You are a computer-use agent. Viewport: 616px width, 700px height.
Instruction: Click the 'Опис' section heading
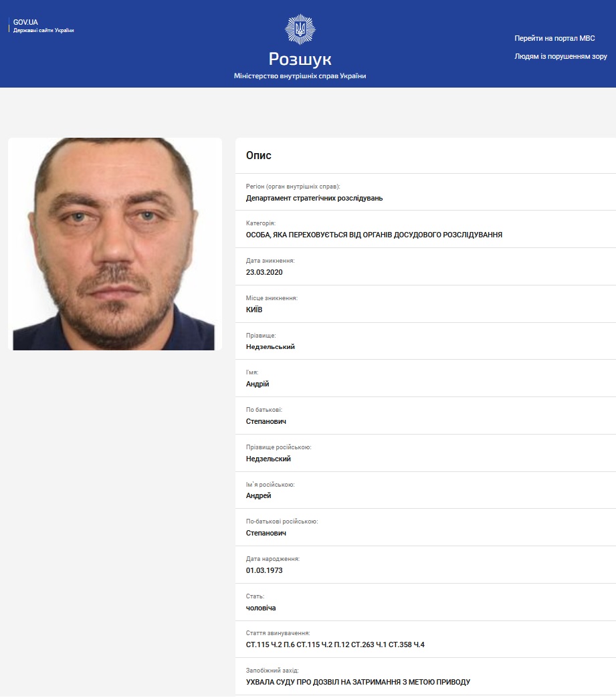[x=259, y=156]
